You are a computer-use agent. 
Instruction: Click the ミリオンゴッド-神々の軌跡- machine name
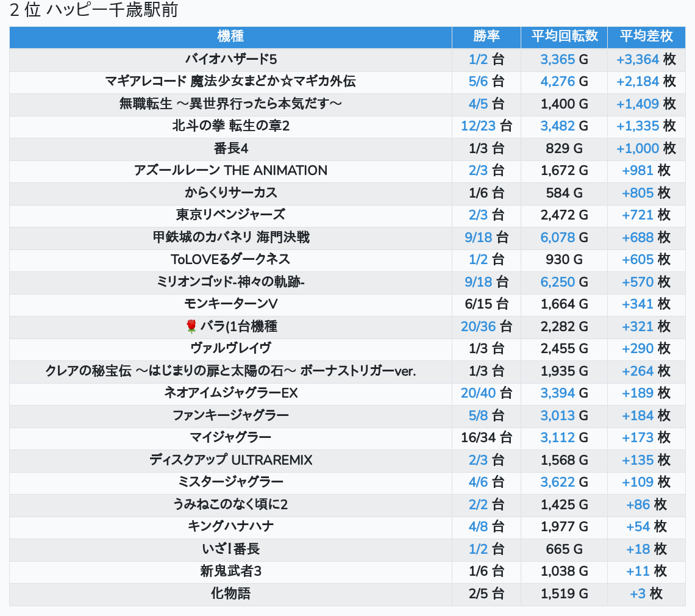(x=230, y=281)
